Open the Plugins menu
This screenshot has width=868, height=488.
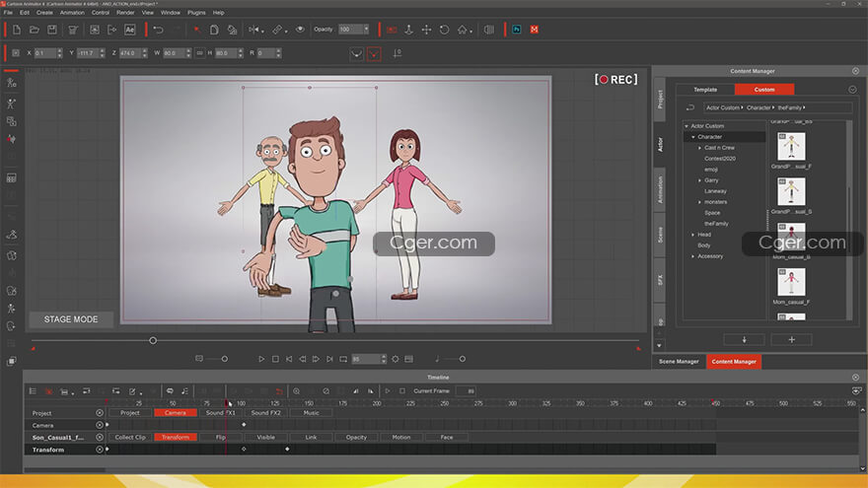(x=196, y=12)
